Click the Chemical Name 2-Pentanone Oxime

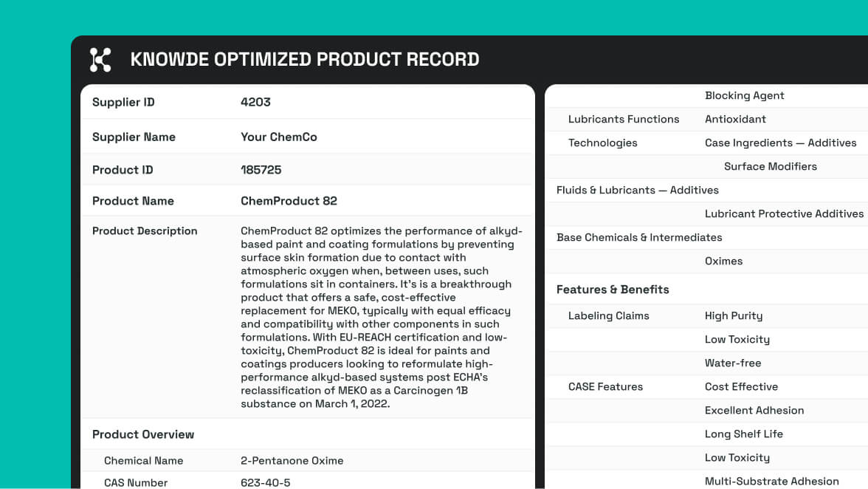(292, 461)
